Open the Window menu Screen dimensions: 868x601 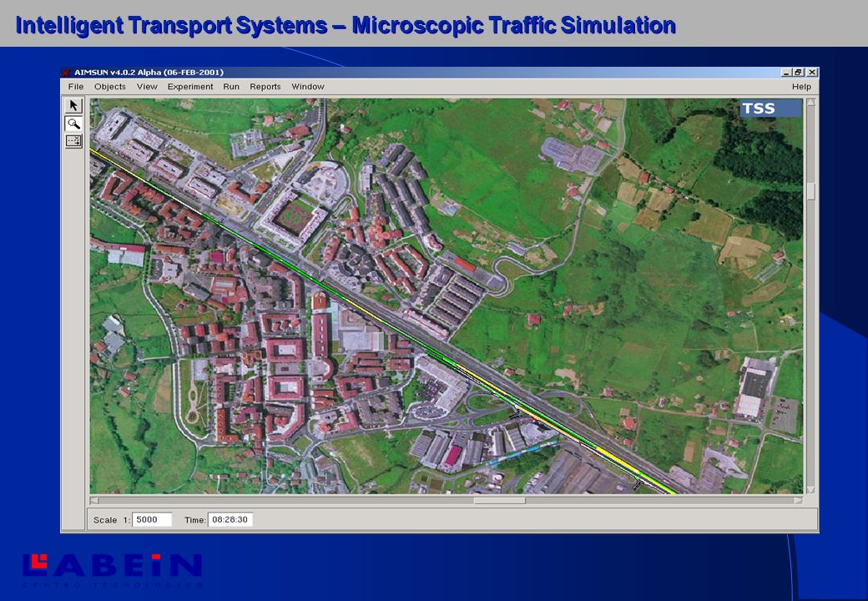(308, 86)
